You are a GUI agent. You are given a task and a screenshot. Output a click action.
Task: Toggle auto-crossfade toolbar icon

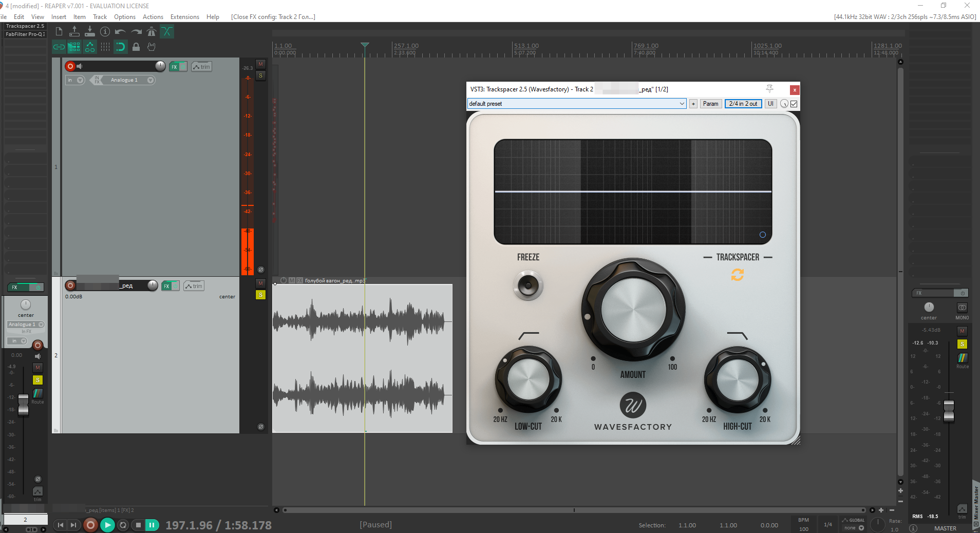(x=167, y=32)
